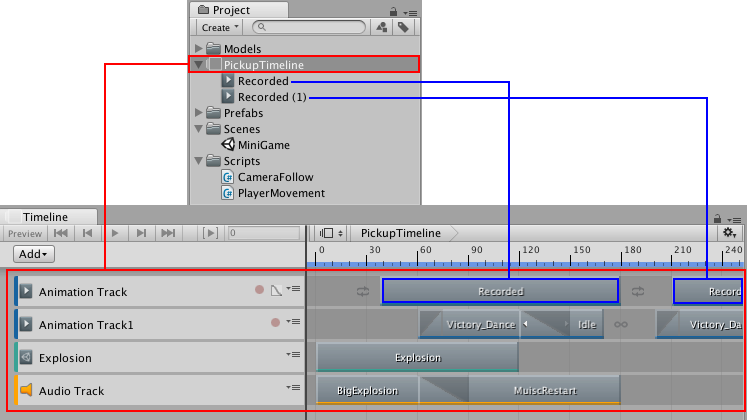
Task: Select the Explosion clip
Action: (x=417, y=357)
